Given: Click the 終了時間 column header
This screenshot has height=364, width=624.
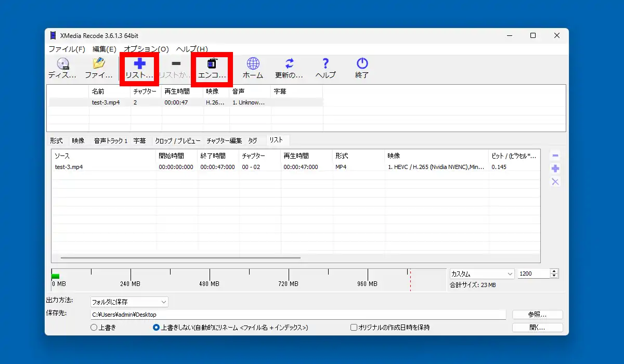Looking at the screenshot, I should pyautogui.click(x=218, y=155).
